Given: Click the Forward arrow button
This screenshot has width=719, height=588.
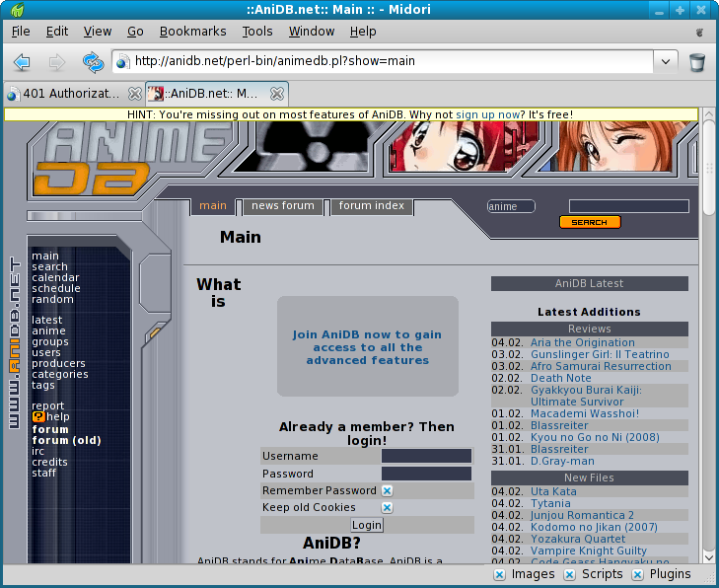Looking at the screenshot, I should pyautogui.click(x=57, y=61).
